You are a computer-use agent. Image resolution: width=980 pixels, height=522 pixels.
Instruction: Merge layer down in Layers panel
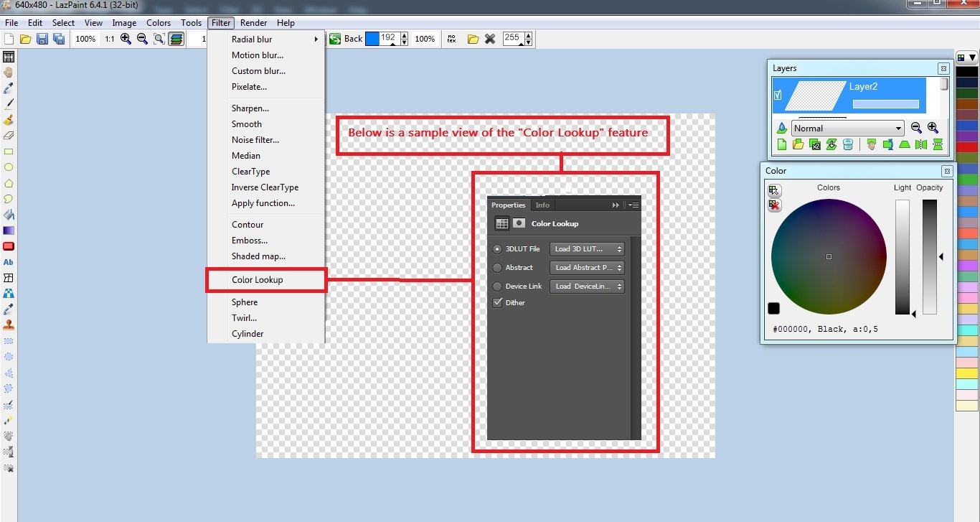(x=831, y=145)
